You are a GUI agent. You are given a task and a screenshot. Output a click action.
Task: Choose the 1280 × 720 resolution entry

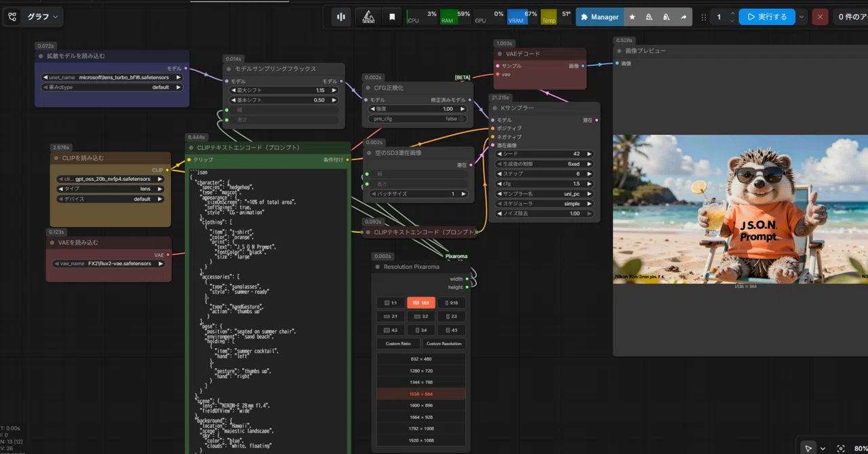click(420, 371)
